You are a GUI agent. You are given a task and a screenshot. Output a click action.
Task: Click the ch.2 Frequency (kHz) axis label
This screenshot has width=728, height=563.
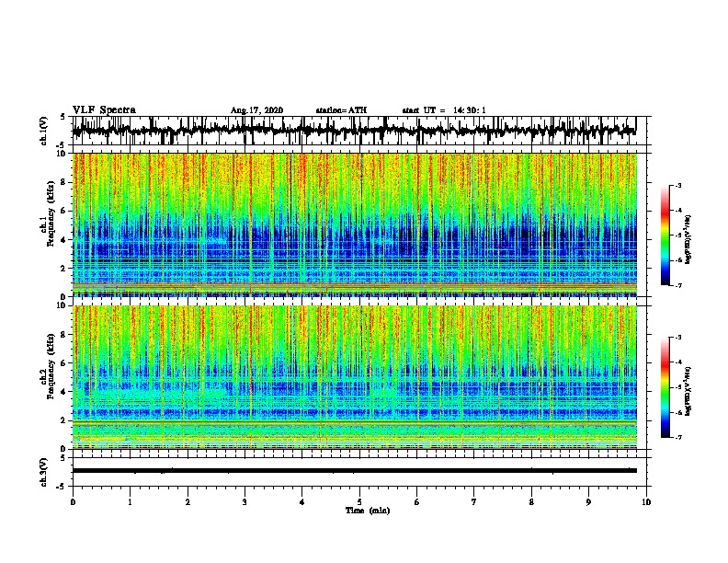click(x=47, y=366)
